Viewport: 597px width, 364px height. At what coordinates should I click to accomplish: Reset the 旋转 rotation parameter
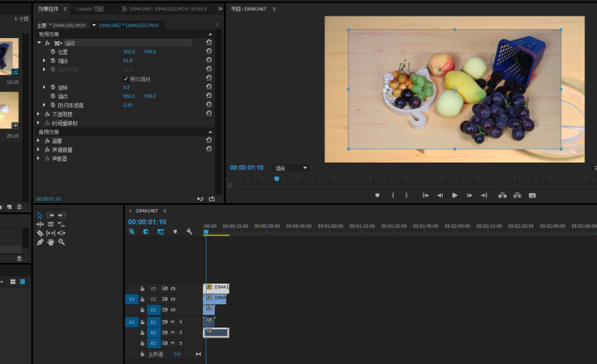click(x=209, y=86)
